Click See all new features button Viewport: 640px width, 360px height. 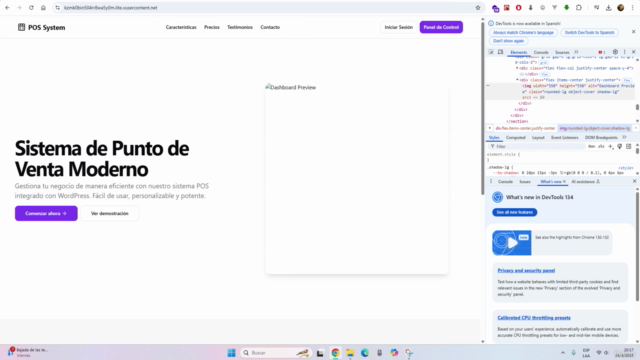click(x=515, y=212)
